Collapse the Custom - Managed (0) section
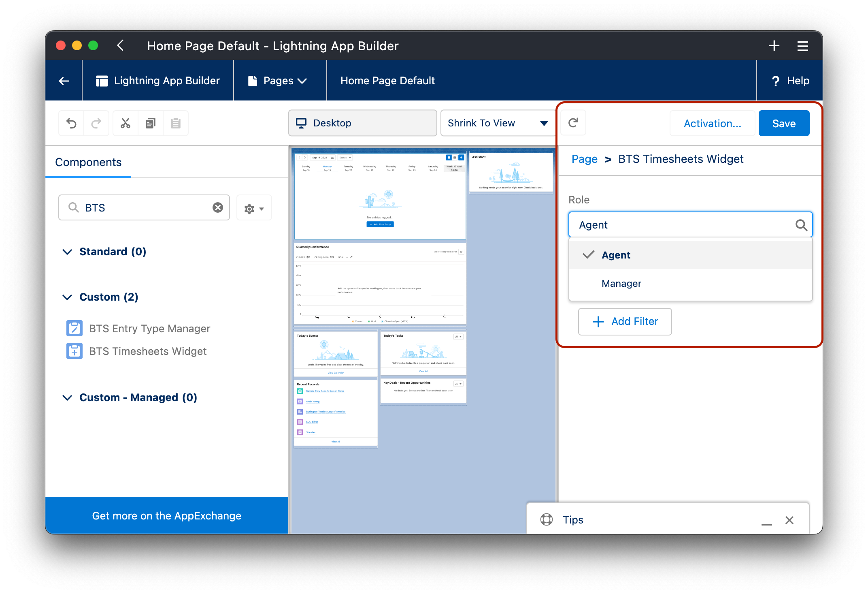This screenshot has height=594, width=868. pos(67,397)
